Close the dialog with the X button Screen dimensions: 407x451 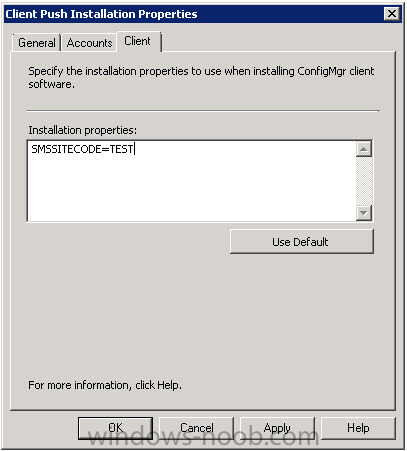click(392, 14)
